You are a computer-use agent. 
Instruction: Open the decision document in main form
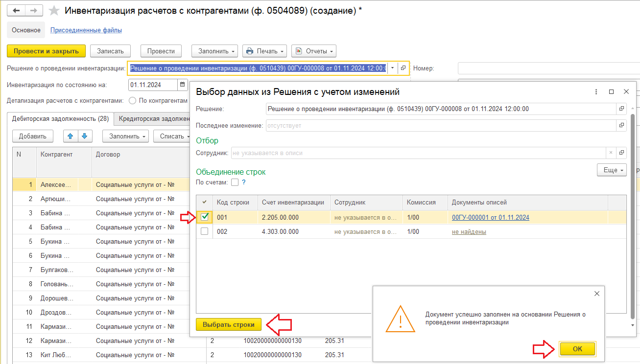403,68
